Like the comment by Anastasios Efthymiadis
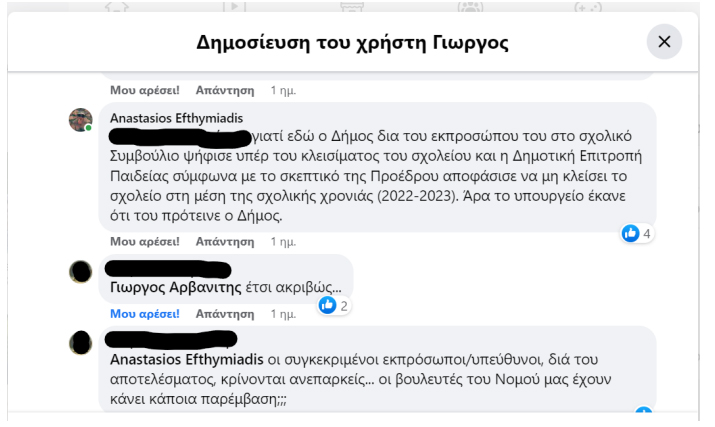Screen dimensions: 715x427 click(144, 242)
